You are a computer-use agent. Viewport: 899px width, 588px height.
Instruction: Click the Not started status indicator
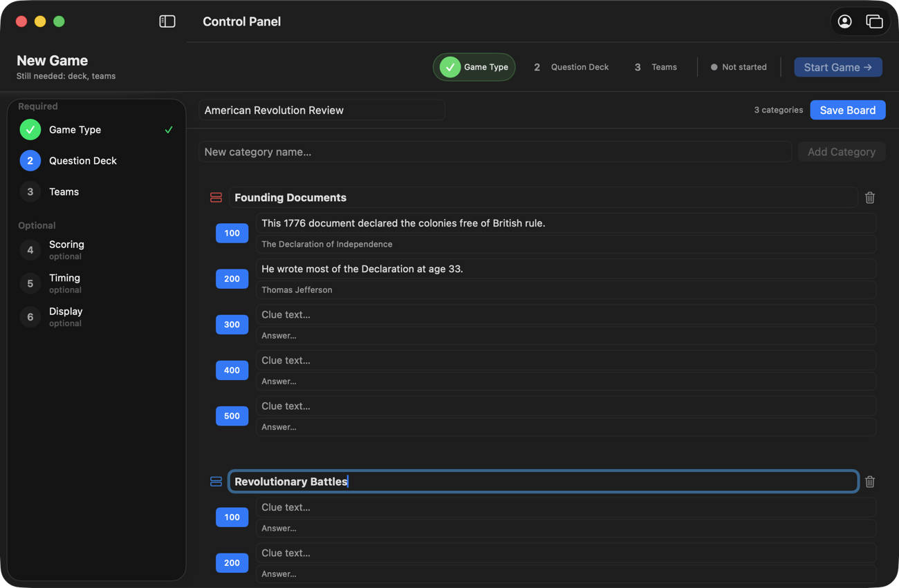(739, 67)
